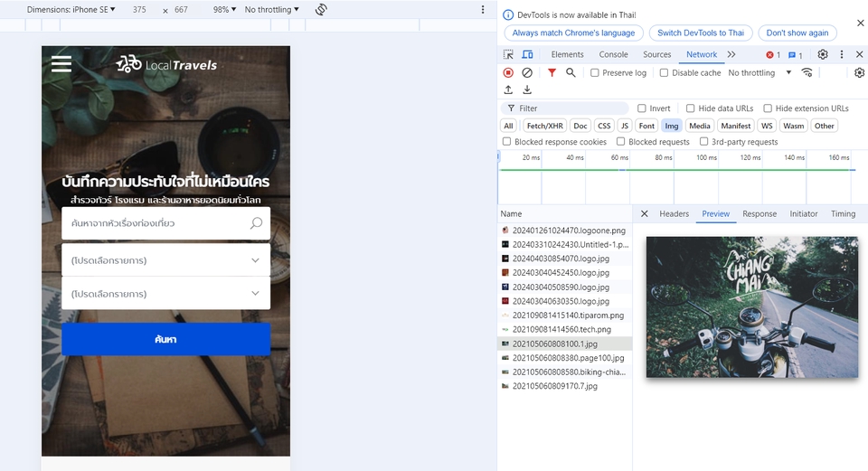Expand the first category select dropdown on page

(166, 260)
